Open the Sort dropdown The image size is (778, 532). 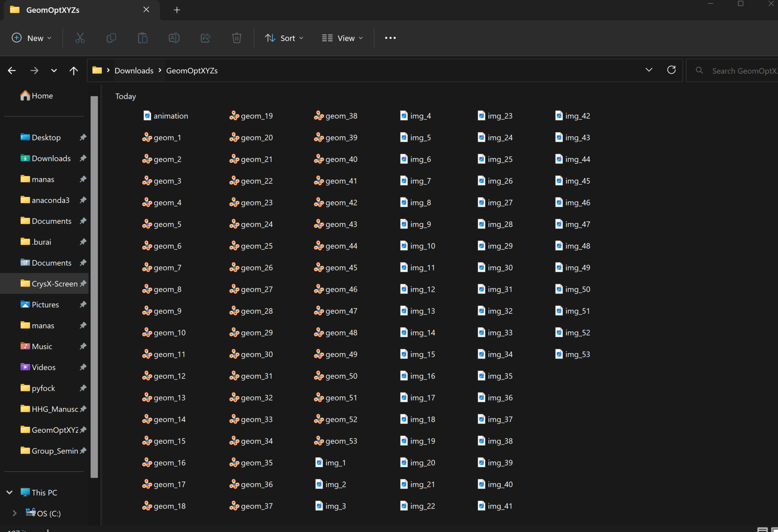(284, 38)
